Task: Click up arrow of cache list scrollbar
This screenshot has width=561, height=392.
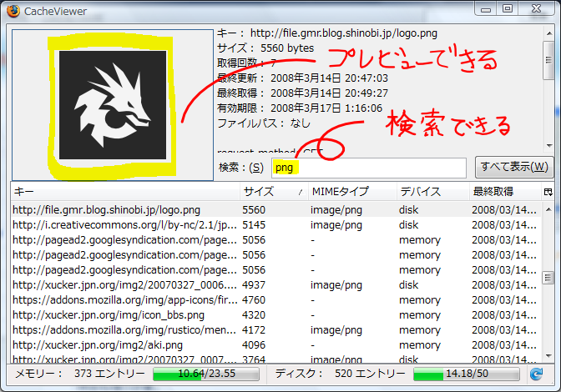Action: coord(548,209)
